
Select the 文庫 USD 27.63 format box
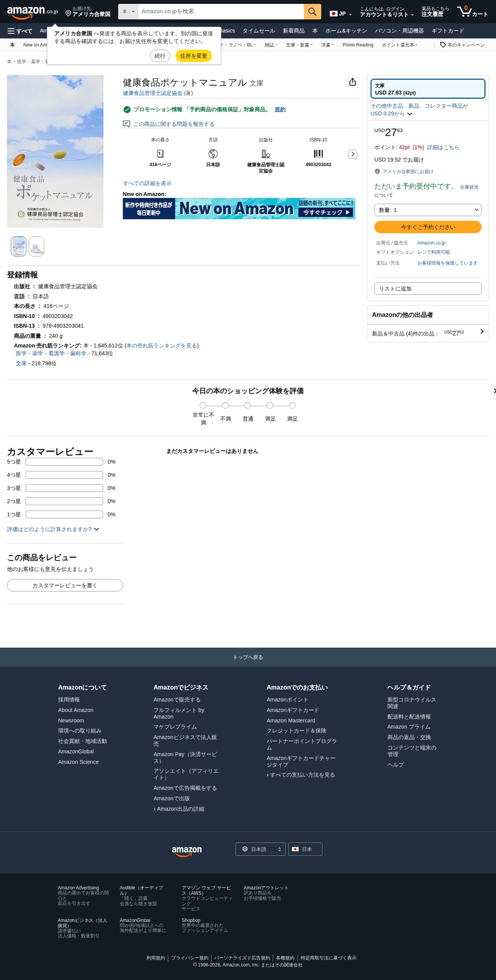coord(428,89)
